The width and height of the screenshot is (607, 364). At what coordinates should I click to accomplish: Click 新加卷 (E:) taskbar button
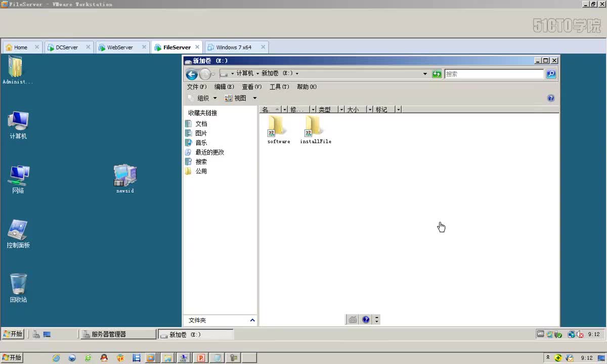(196, 334)
